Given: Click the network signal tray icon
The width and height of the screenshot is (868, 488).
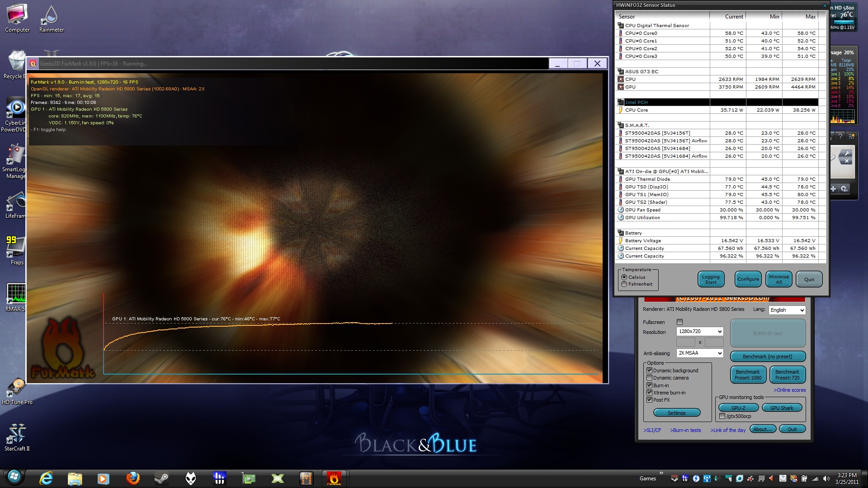Looking at the screenshot, I should click(x=815, y=479).
